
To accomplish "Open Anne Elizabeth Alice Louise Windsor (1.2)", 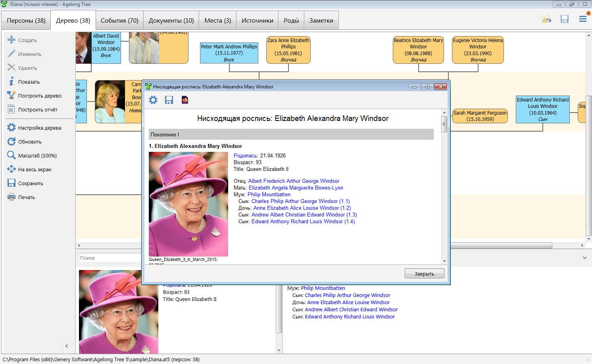I will [x=302, y=208].
